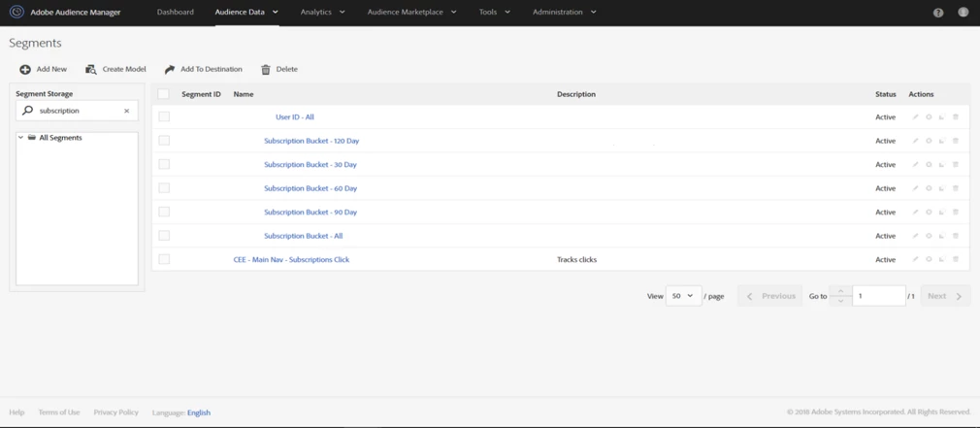Viewport: 980px width, 428px height.
Task: Sort by the Segment ID column header
Action: click(x=201, y=94)
